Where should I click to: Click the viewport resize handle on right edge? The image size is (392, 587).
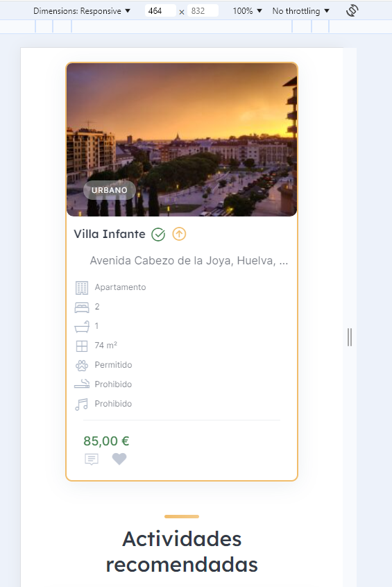click(350, 337)
